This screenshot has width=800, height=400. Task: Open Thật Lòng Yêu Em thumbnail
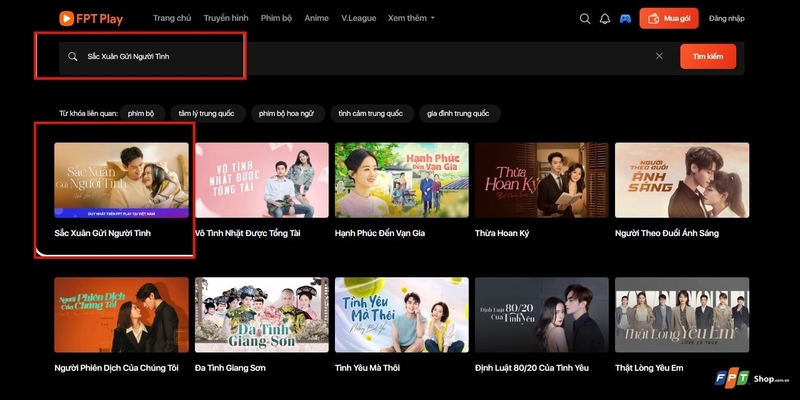[682, 315]
